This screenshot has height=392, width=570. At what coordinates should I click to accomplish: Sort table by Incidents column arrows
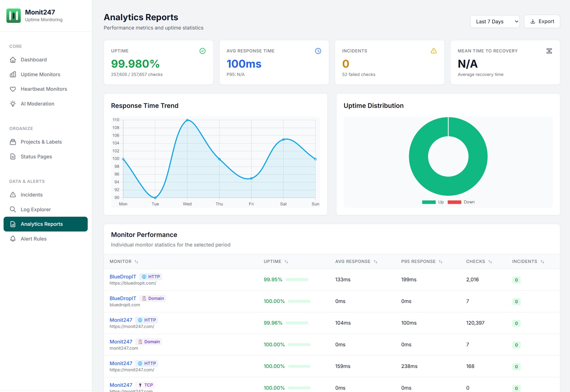pos(542,262)
